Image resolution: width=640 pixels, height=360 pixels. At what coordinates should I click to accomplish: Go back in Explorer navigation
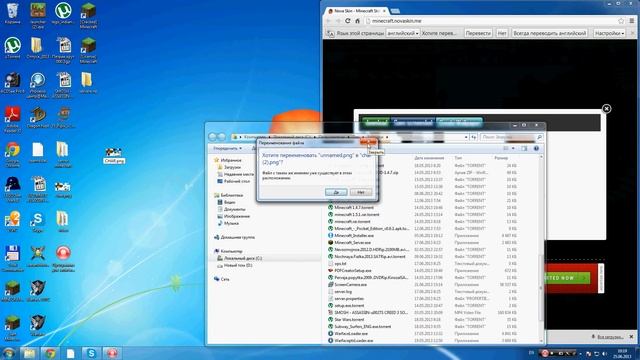point(213,137)
